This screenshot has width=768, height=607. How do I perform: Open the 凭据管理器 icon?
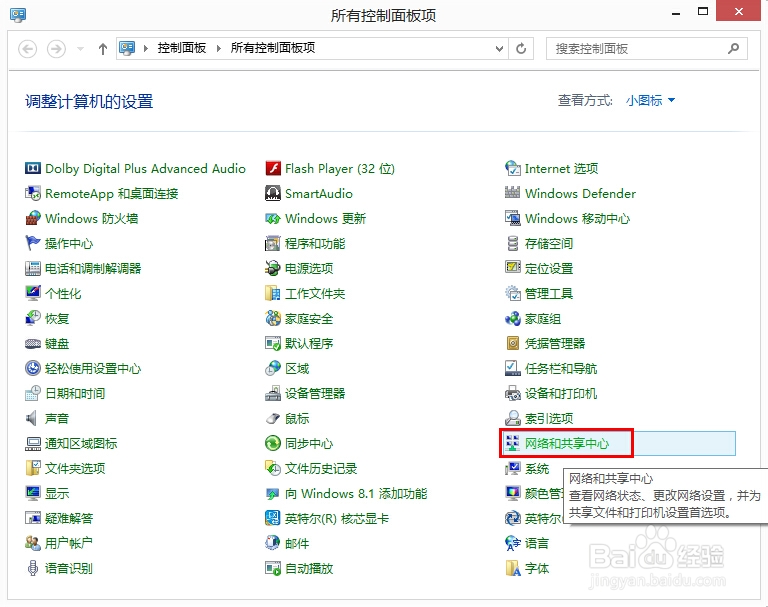tap(512, 343)
